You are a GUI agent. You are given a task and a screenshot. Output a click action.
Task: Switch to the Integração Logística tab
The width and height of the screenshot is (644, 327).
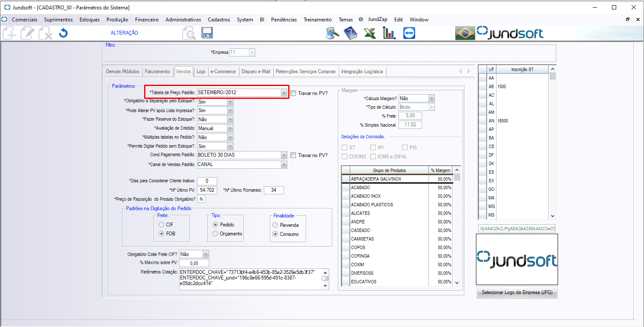pyautogui.click(x=362, y=71)
